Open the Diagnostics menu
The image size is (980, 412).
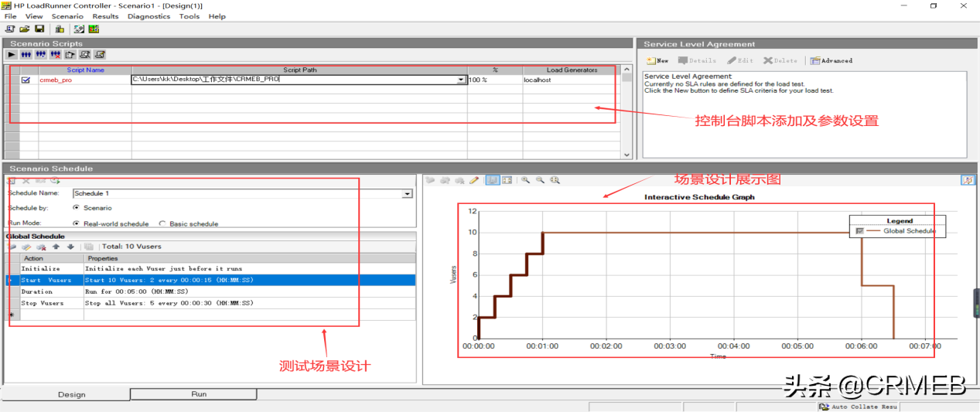tap(149, 16)
